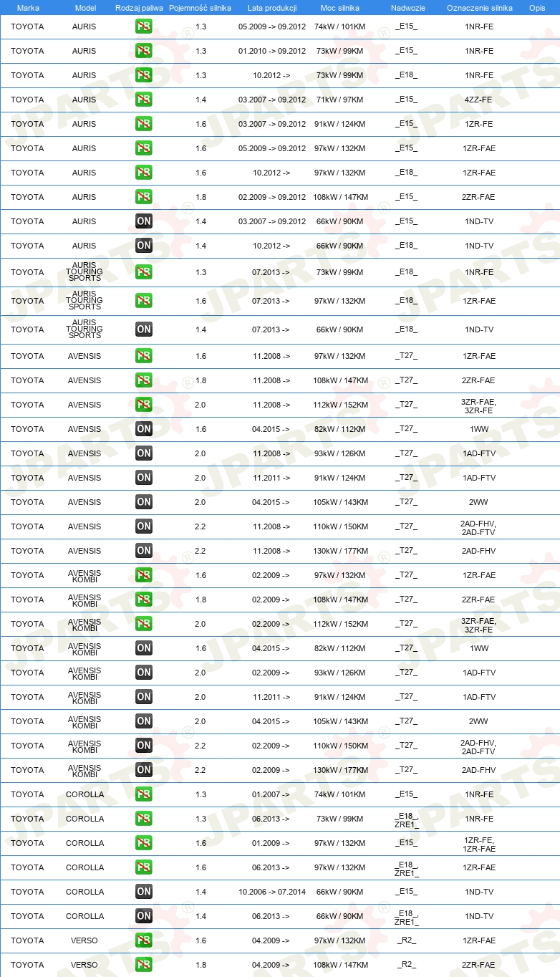Click the diesel ON icon in the Avensis Kombi 93kW / 126KM row
Viewport: 560px width, 977px height.
[144, 673]
